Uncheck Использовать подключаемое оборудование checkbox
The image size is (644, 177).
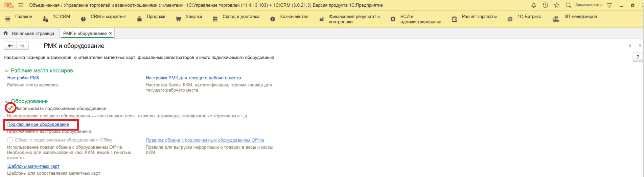click(x=10, y=108)
